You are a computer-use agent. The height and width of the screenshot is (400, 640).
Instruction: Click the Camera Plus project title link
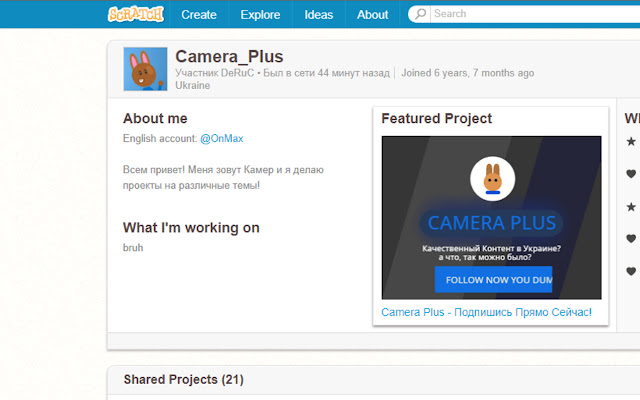pos(486,313)
